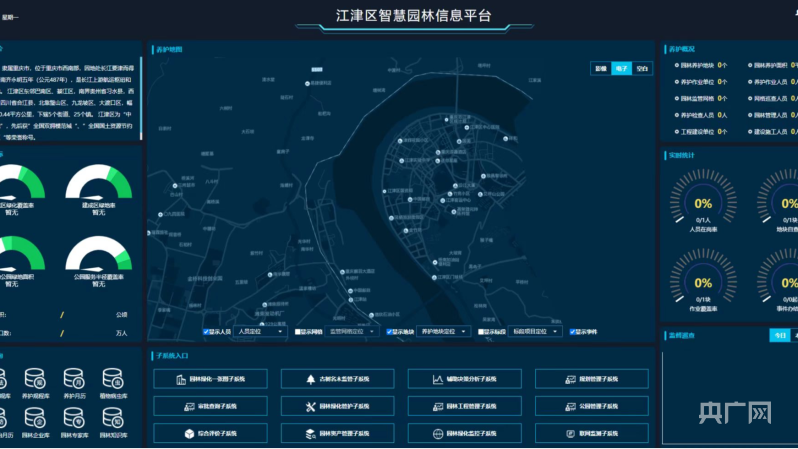The height and width of the screenshot is (449, 798).
Task: Open the 园林知识库 database icon
Action: [113, 418]
